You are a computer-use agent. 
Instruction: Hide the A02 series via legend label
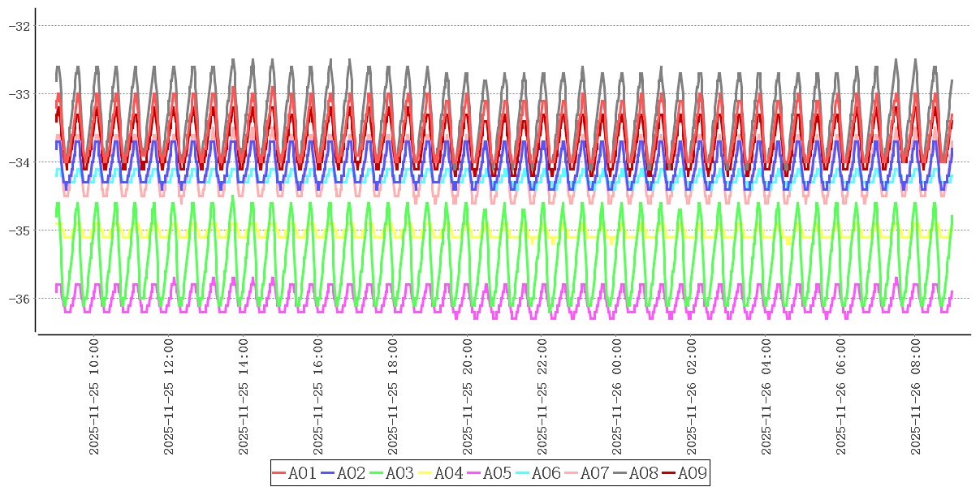351,473
